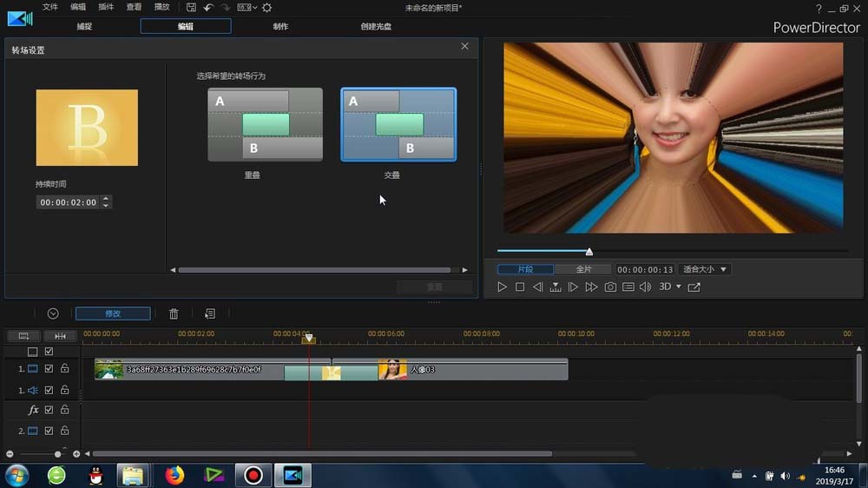
Task: Decrease transition duration with down arrow
Action: 106,206
